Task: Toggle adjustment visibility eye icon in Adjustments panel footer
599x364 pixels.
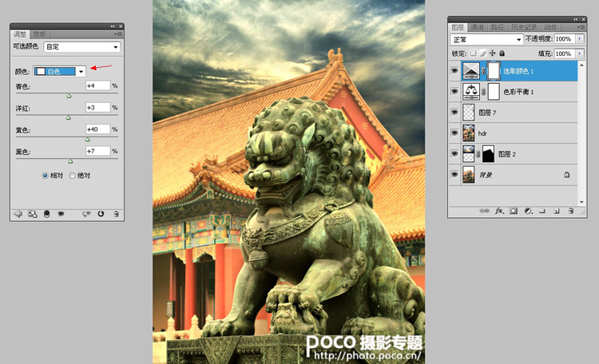Action: tap(61, 214)
